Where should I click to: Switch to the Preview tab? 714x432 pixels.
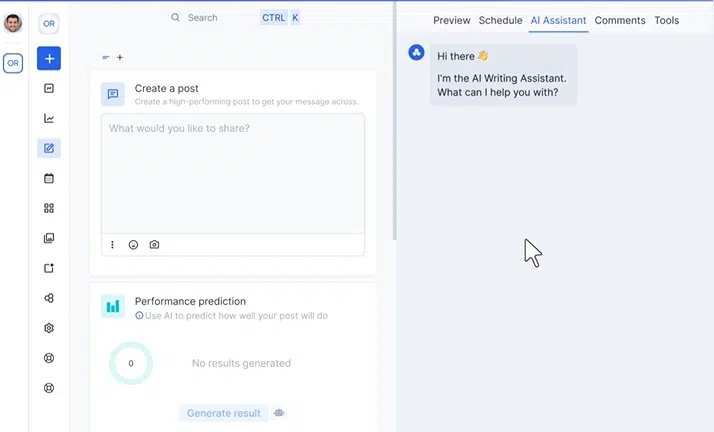[x=452, y=20]
